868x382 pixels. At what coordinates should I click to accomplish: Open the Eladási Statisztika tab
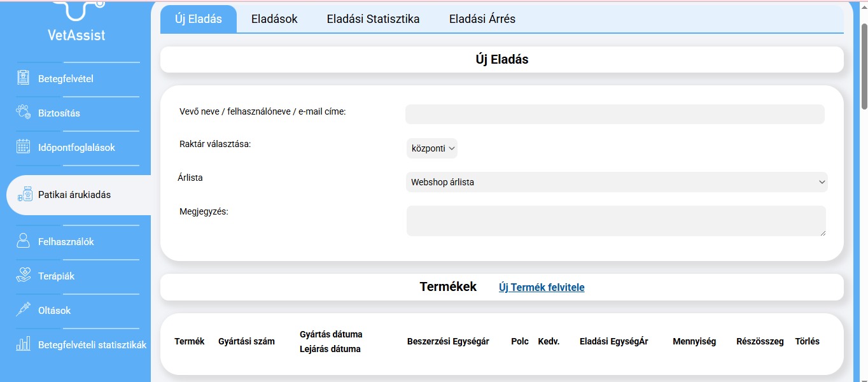[373, 19]
